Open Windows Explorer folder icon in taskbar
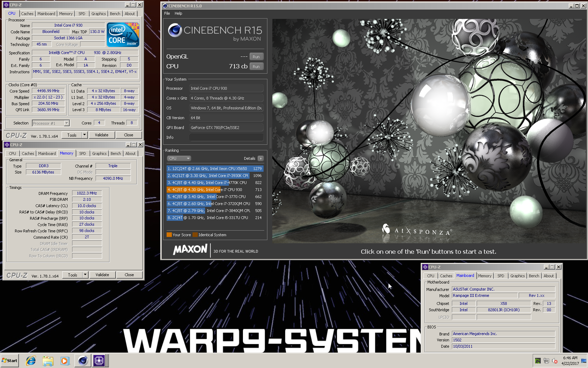 (48, 361)
